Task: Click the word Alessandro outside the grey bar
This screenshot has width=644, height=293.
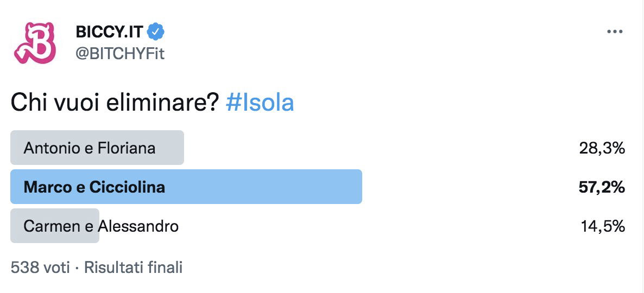Action: pos(138,226)
